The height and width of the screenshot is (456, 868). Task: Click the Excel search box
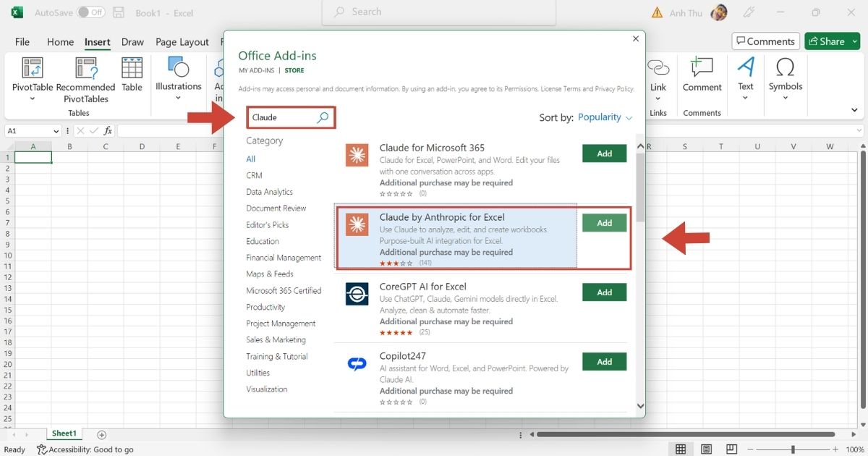click(439, 12)
